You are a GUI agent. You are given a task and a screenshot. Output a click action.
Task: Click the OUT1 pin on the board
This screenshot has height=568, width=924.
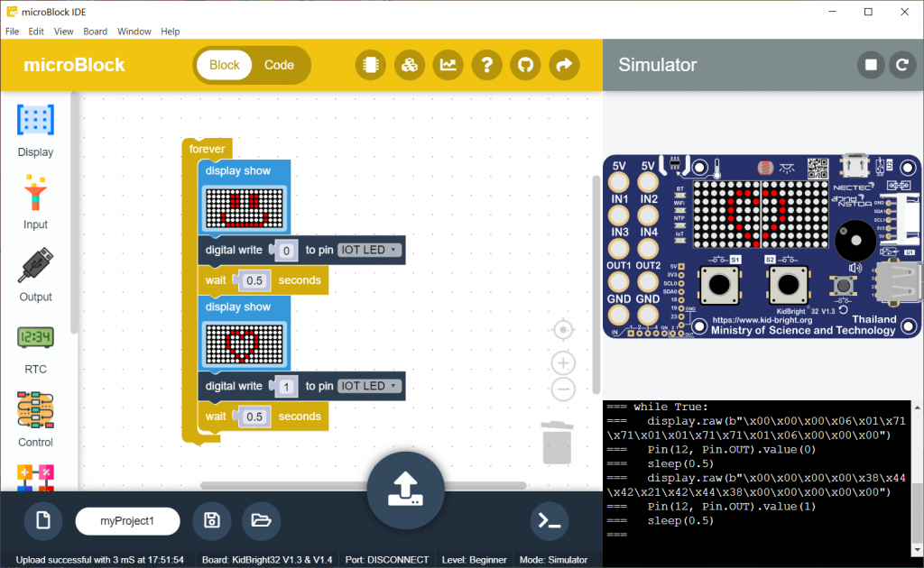(x=619, y=281)
